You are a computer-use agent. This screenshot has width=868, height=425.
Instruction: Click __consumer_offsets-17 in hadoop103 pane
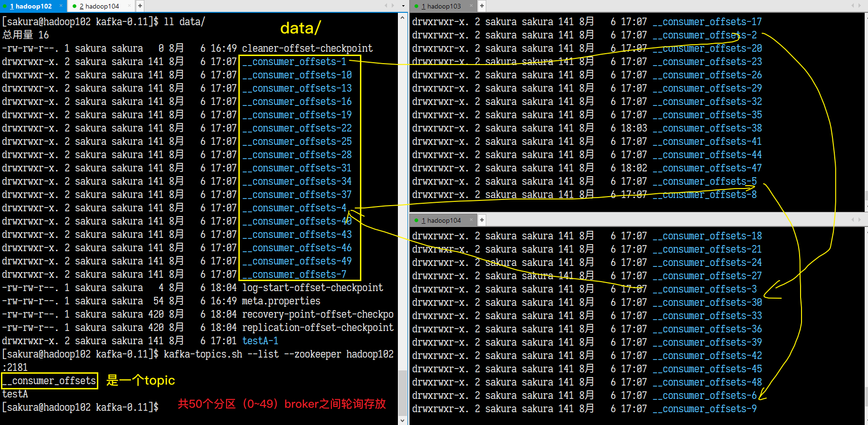coord(707,22)
